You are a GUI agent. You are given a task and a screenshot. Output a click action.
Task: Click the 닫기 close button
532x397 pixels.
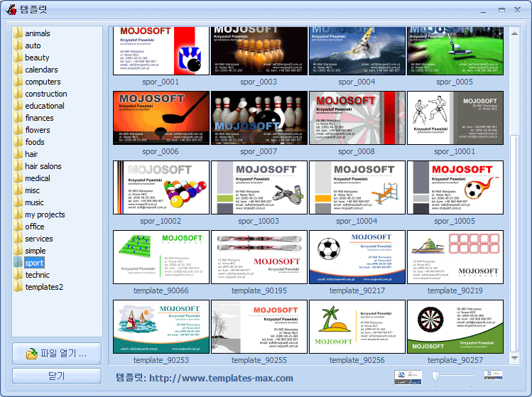pyautogui.click(x=57, y=376)
